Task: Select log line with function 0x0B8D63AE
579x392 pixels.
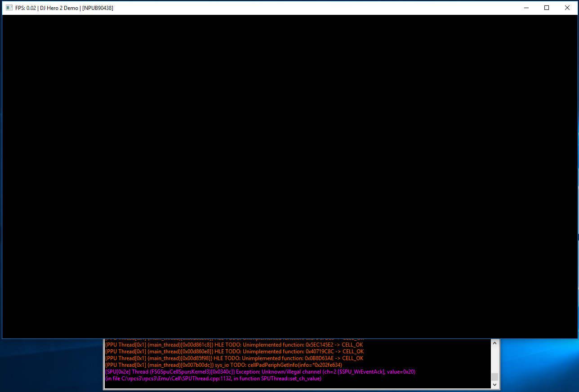Action: [x=234, y=358]
